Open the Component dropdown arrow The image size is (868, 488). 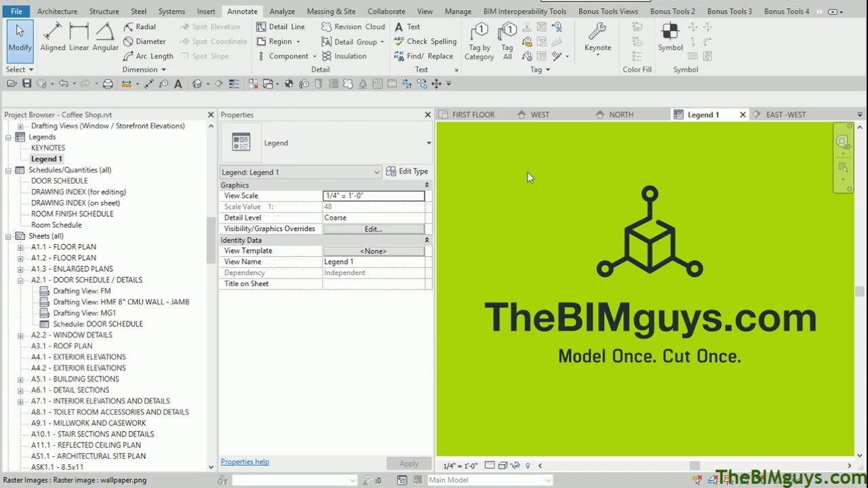[x=314, y=56]
